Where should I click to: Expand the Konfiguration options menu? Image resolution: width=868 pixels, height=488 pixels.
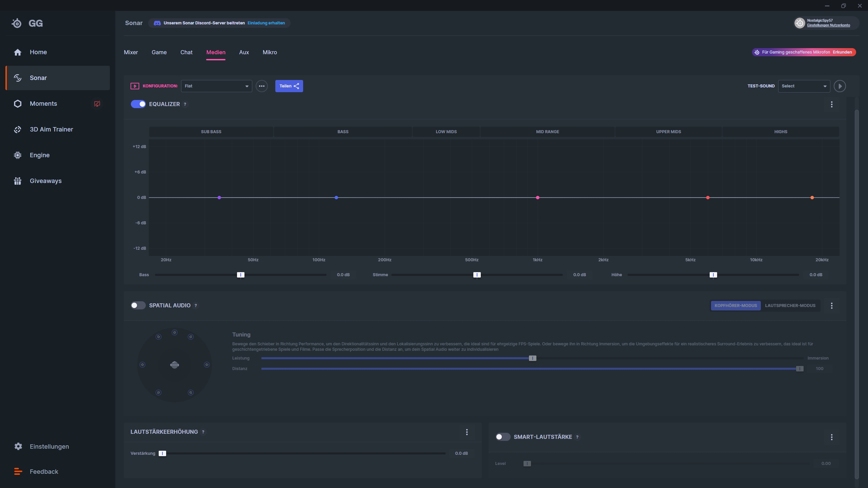(x=261, y=86)
